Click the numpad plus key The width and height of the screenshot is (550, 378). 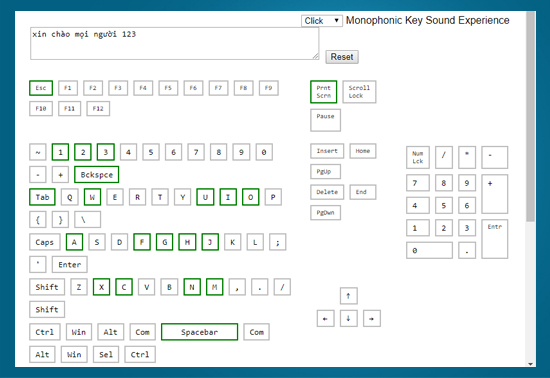(495, 194)
